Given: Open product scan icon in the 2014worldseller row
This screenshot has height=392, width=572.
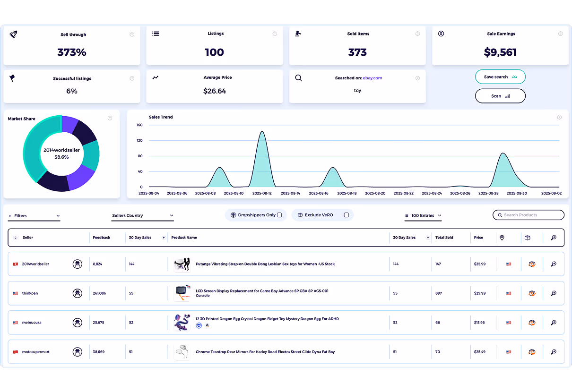Looking at the screenshot, I should pos(554,264).
